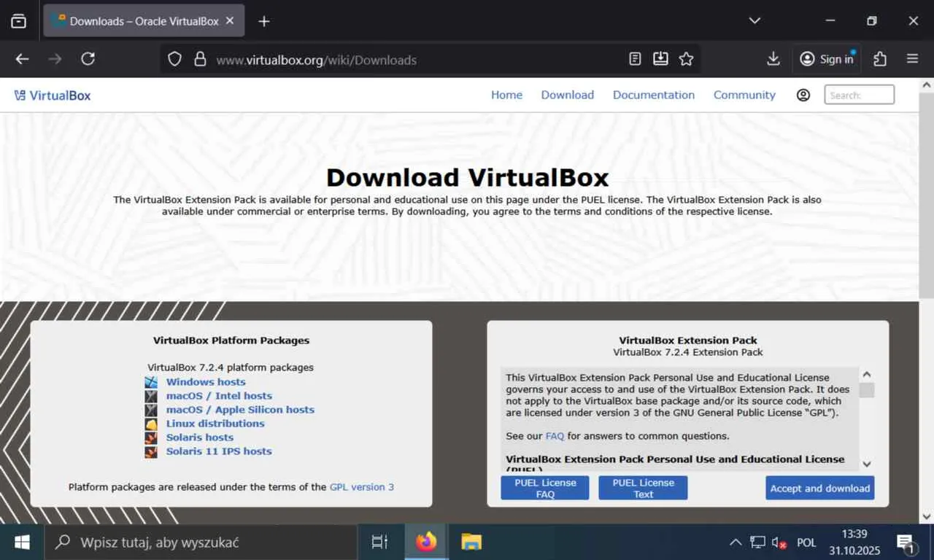Open macOS / Intel hosts link

[219, 396]
